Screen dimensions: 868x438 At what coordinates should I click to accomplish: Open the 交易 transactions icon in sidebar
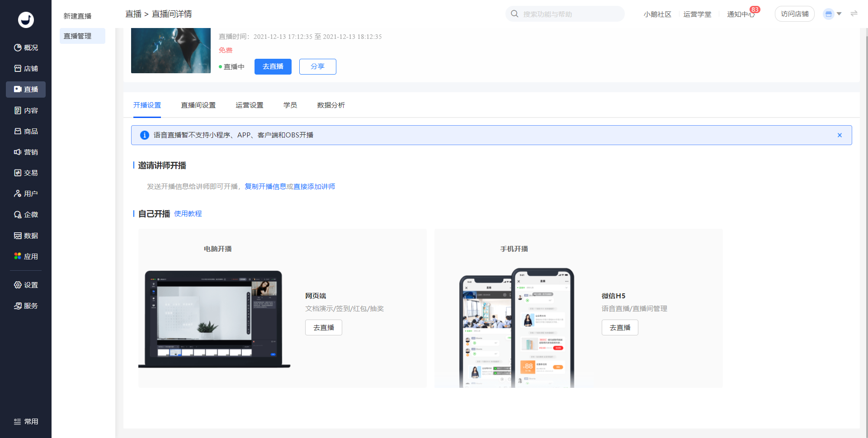coord(18,173)
